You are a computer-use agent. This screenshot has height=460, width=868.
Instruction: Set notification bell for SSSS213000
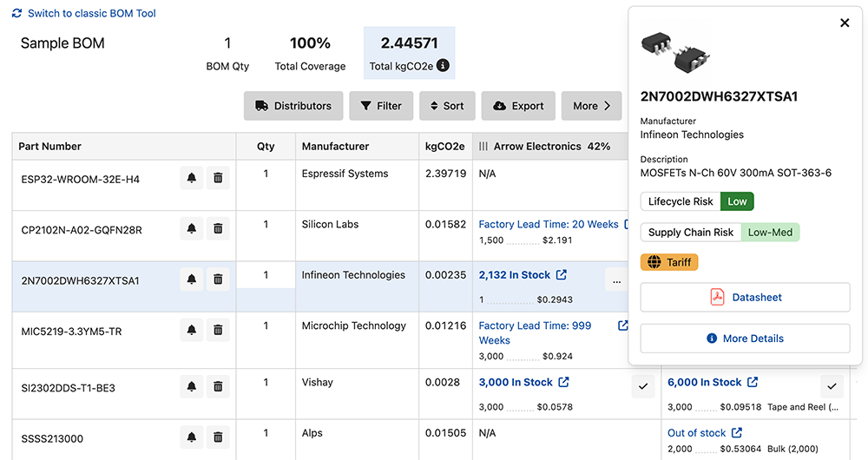point(192,437)
